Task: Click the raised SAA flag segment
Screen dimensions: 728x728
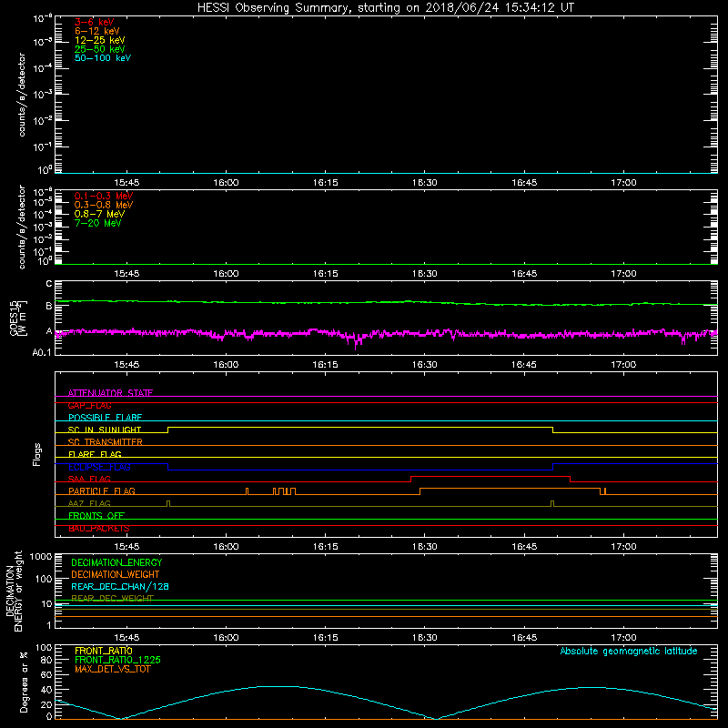Action: tap(490, 476)
